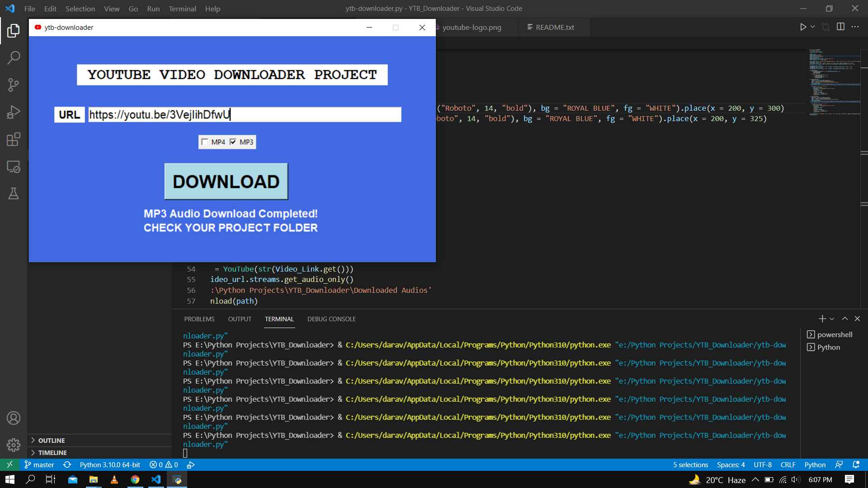The image size is (868, 488).
Task: Launch Google Chrome from the taskbar
Action: click(135, 479)
